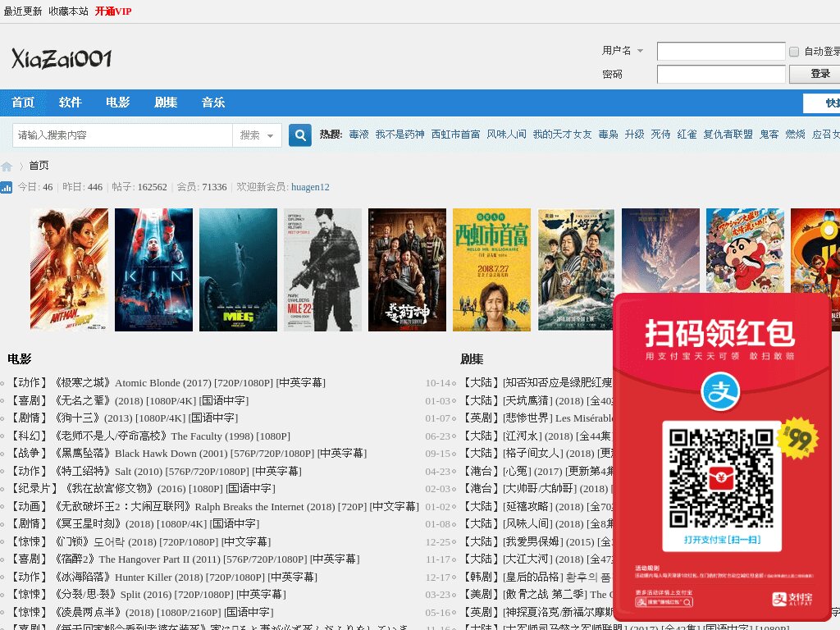Select the 电影 navigation tab
The image size is (840, 630).
coord(118,103)
